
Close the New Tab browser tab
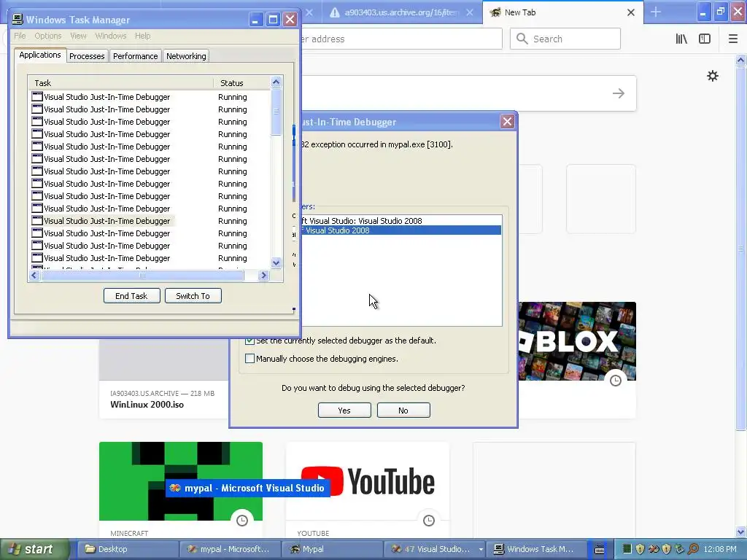click(631, 12)
